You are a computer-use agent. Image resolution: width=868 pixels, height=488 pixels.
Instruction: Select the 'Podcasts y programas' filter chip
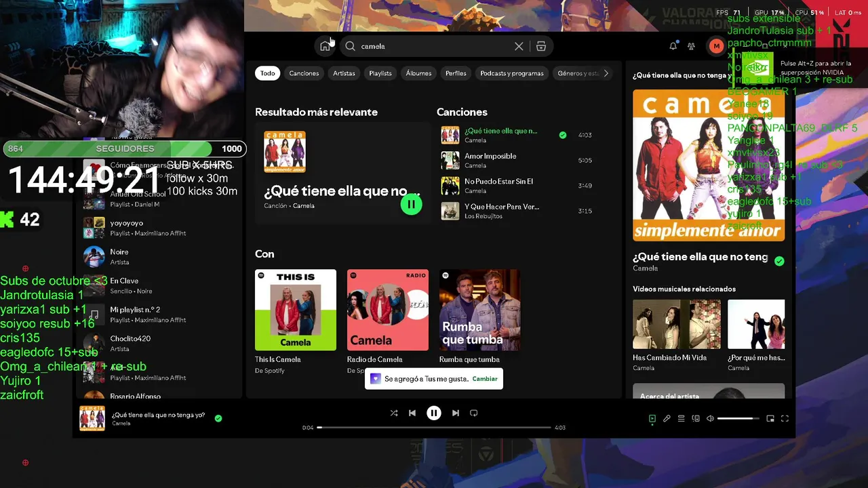[512, 73]
